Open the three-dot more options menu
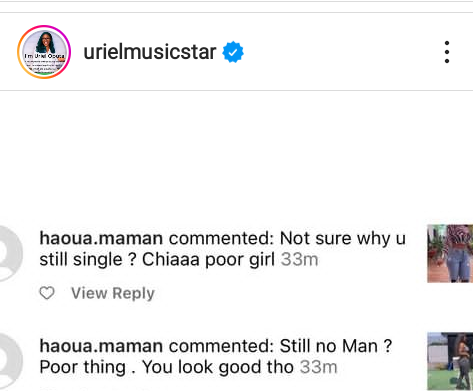This screenshot has height=391, width=473. coord(447,52)
